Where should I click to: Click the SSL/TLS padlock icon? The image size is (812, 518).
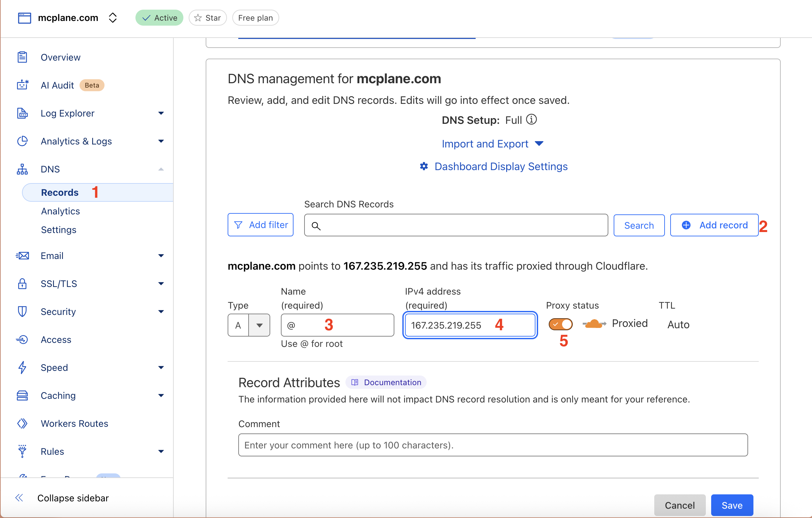[x=22, y=284]
